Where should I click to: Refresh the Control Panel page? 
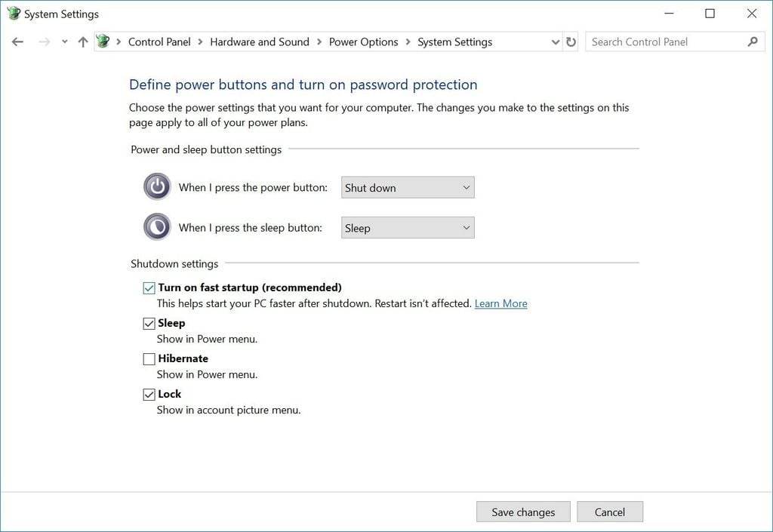click(x=571, y=42)
